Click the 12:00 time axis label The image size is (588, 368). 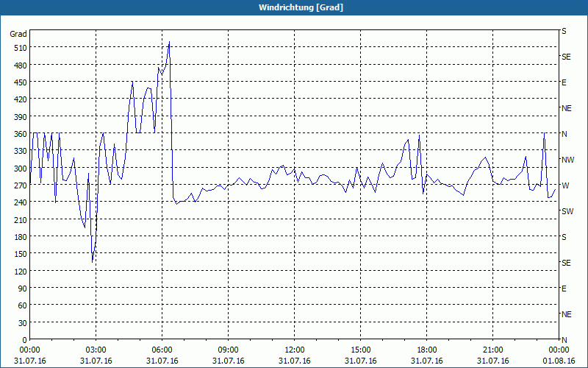295,350
